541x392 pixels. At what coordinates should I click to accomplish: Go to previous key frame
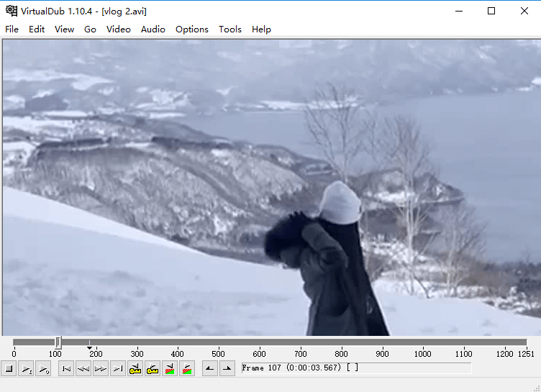(x=135, y=369)
